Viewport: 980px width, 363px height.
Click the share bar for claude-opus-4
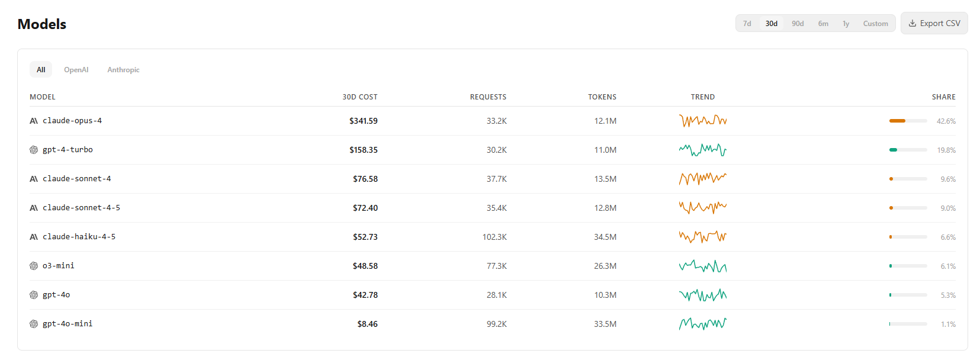point(907,120)
